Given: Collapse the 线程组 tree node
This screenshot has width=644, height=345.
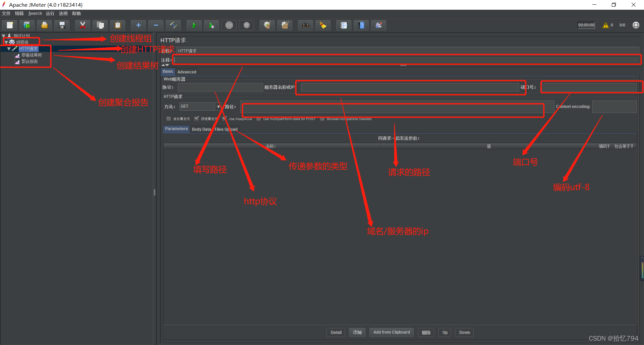Looking at the screenshot, I should coord(6,42).
